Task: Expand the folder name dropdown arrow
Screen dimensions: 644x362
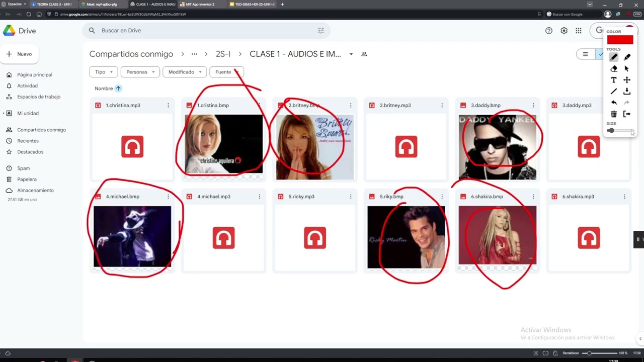Action: point(351,54)
